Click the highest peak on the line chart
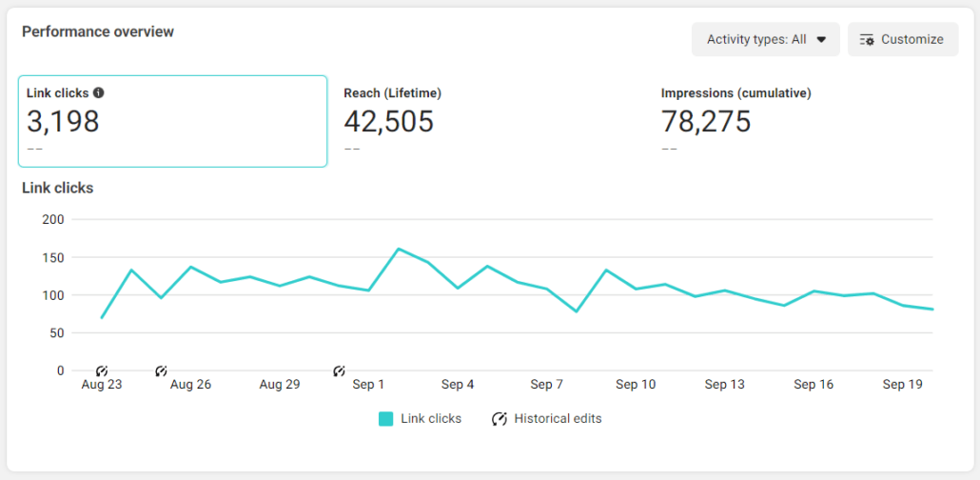Image resolution: width=980 pixels, height=480 pixels. tap(398, 249)
